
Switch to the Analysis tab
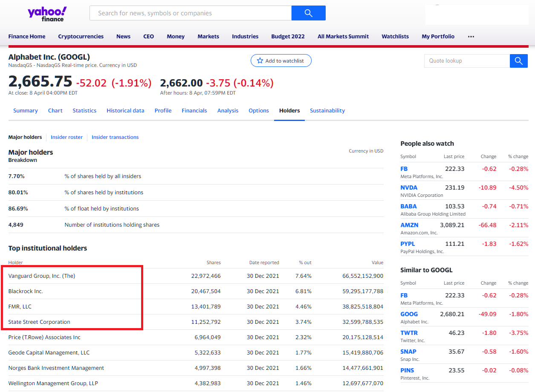point(228,111)
